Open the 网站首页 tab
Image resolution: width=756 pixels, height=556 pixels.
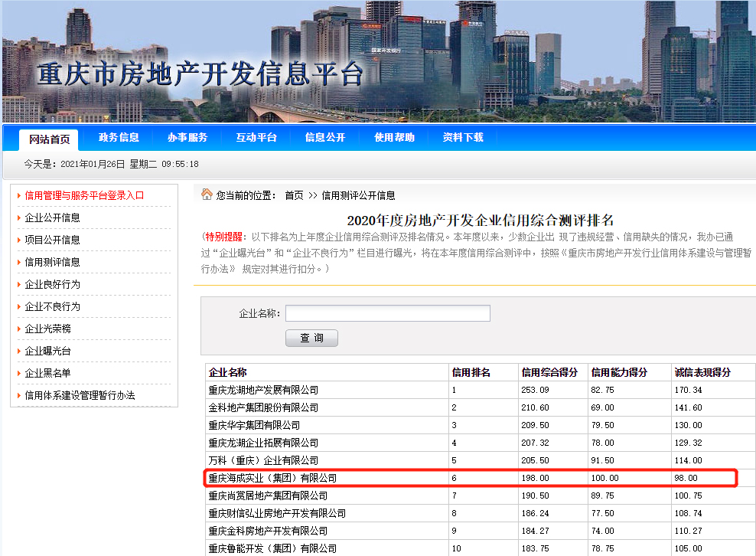[x=50, y=139]
